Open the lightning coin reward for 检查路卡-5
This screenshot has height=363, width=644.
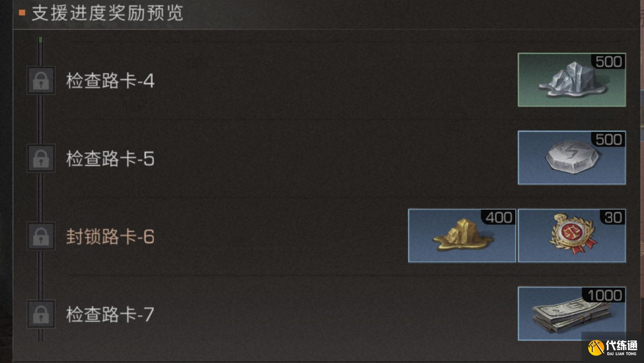pos(571,158)
